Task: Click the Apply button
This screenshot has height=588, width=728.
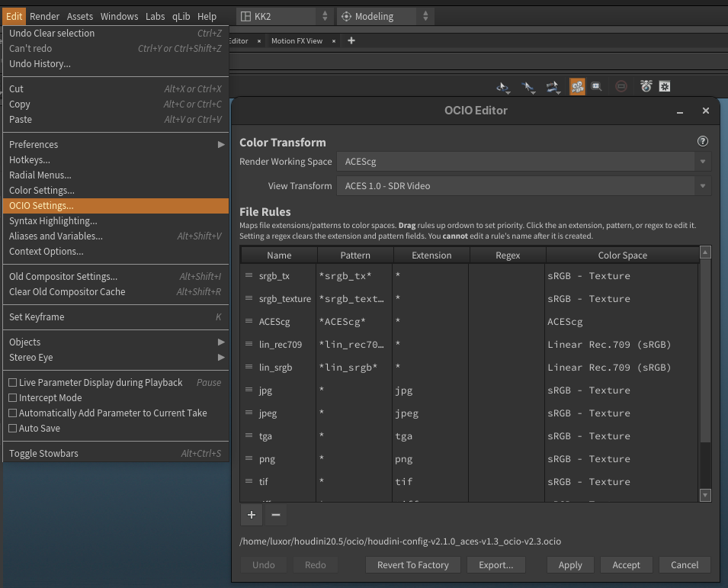Action: click(570, 565)
